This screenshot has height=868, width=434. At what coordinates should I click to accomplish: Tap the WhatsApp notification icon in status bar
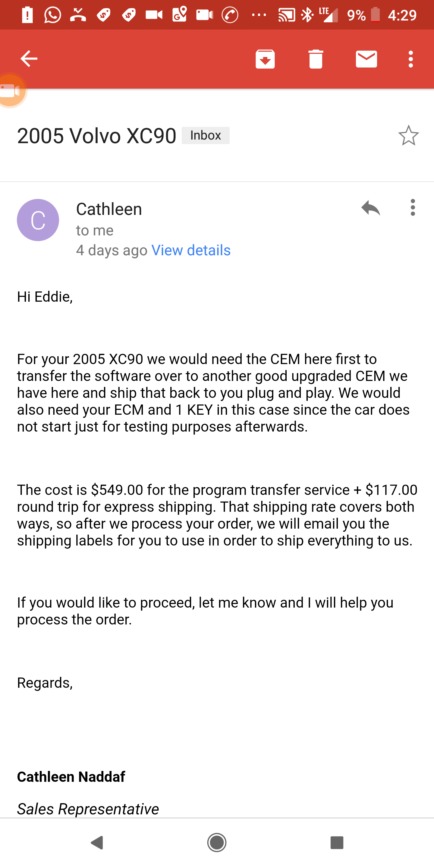[52, 15]
